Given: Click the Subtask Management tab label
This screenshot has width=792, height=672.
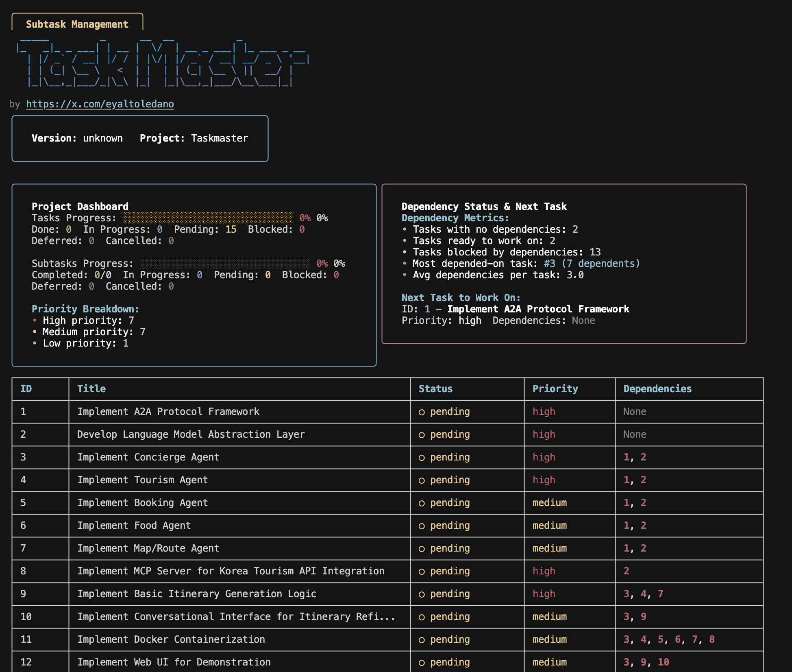Looking at the screenshot, I should [77, 24].
